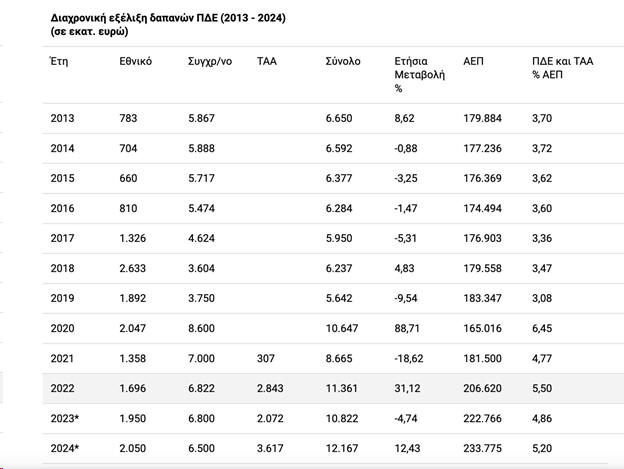The width and height of the screenshot is (624, 469).
Task: Click the subtitle '(σε εκατ. ευρώ)'
Action: tap(89, 33)
